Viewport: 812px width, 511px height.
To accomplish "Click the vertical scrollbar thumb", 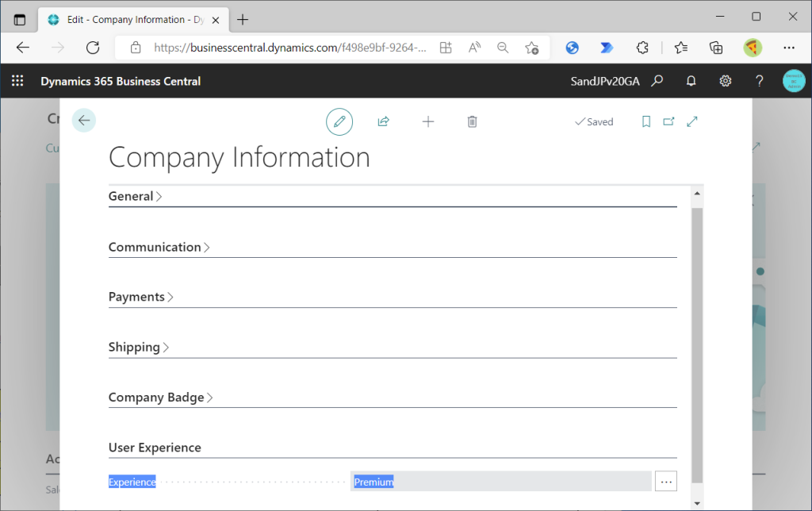I will pyautogui.click(x=697, y=346).
